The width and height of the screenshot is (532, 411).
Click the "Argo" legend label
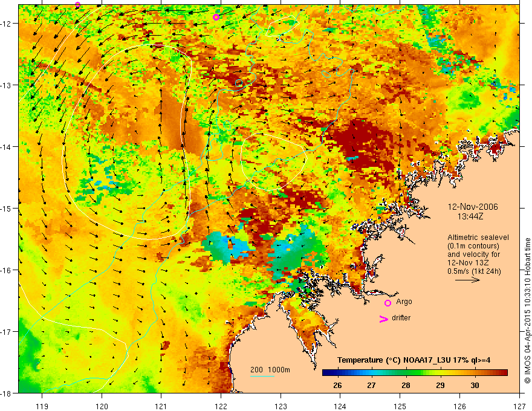[x=404, y=302]
